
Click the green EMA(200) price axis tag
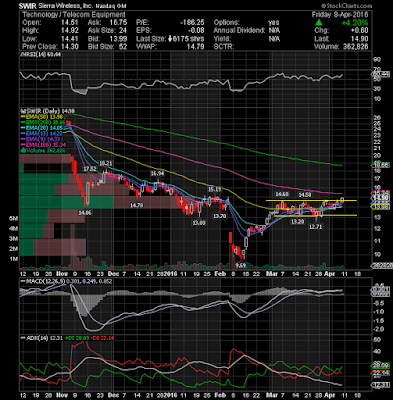380,165
